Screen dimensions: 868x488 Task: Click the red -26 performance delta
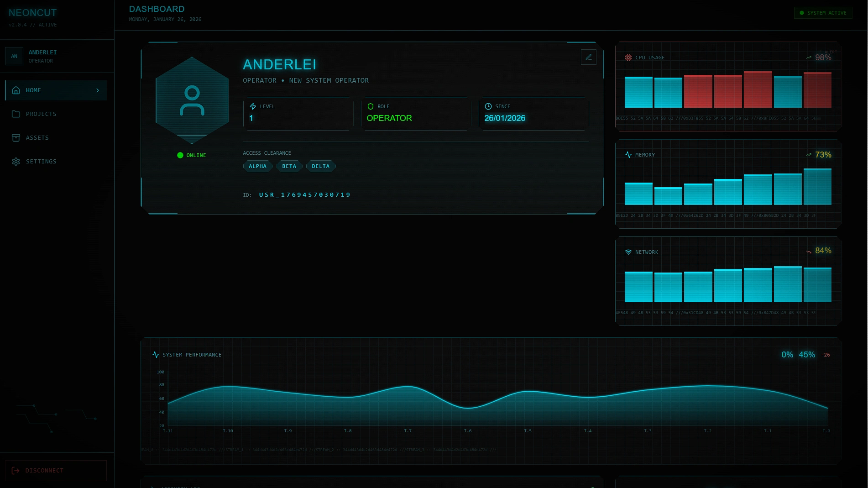(x=826, y=355)
